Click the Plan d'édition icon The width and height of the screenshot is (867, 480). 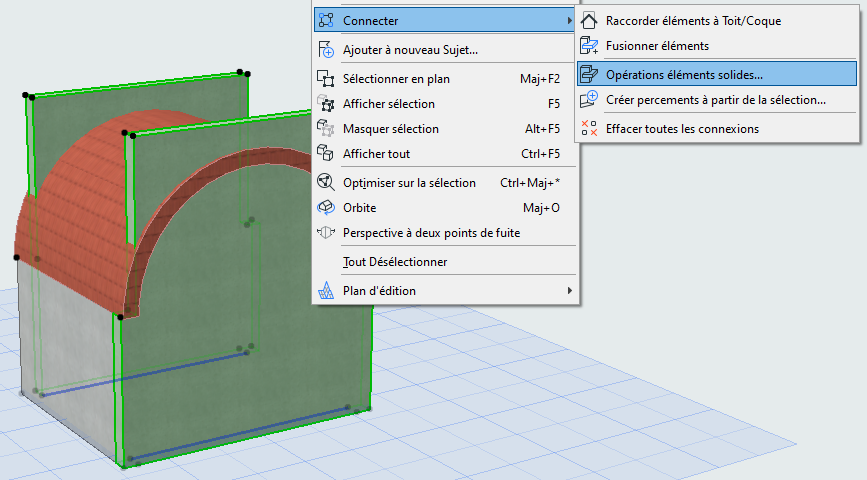325,290
